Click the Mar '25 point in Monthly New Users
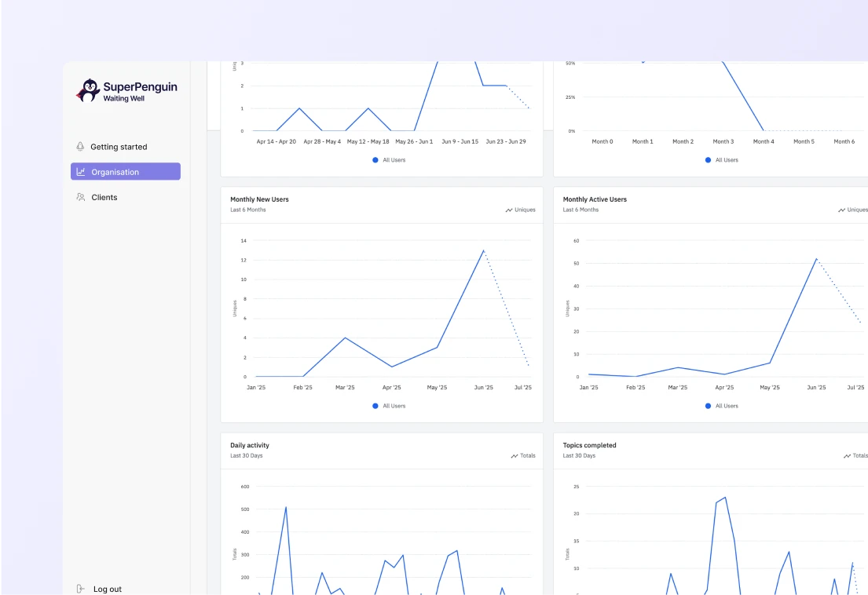The height and width of the screenshot is (595, 868). (x=345, y=338)
